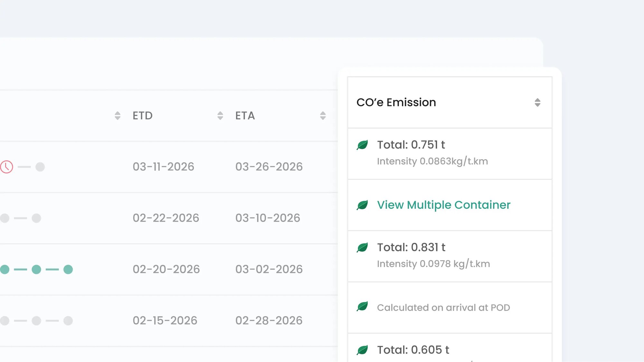The height and width of the screenshot is (362, 644).
Task: Click last green progress dot in third row
Action: pos(68,269)
